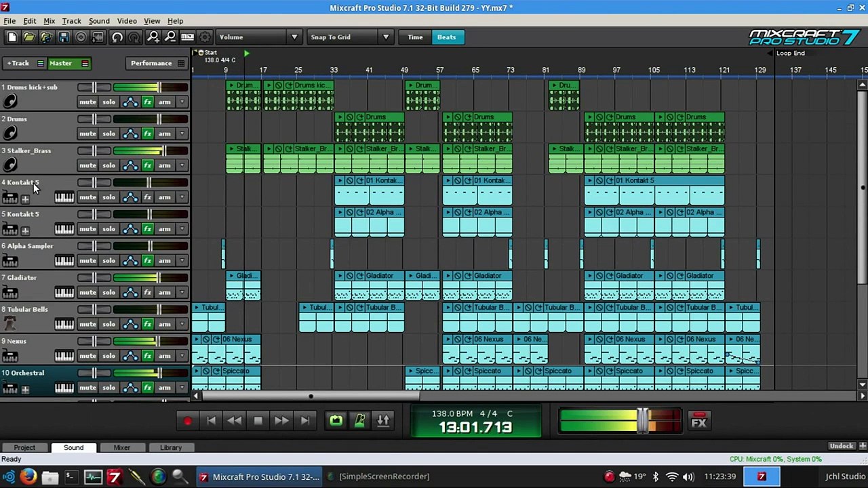This screenshot has height=488, width=868.
Task: Create a new project with the blank page icon
Action: pyautogui.click(x=12, y=37)
